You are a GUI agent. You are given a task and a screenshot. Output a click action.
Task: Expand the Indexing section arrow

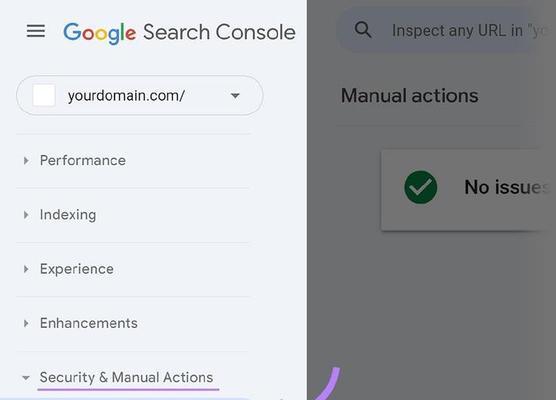tap(26, 215)
